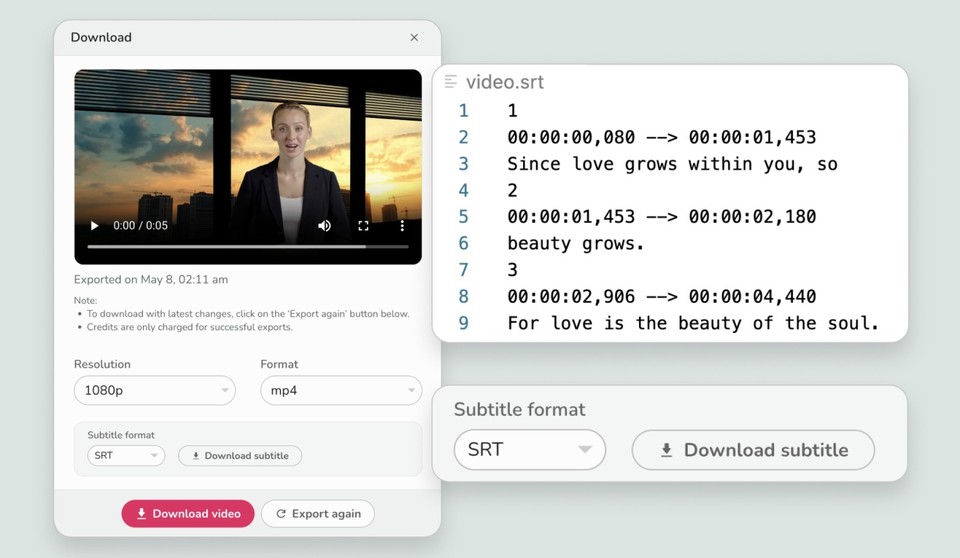Click the 'Credits are only charged' note

click(x=189, y=327)
